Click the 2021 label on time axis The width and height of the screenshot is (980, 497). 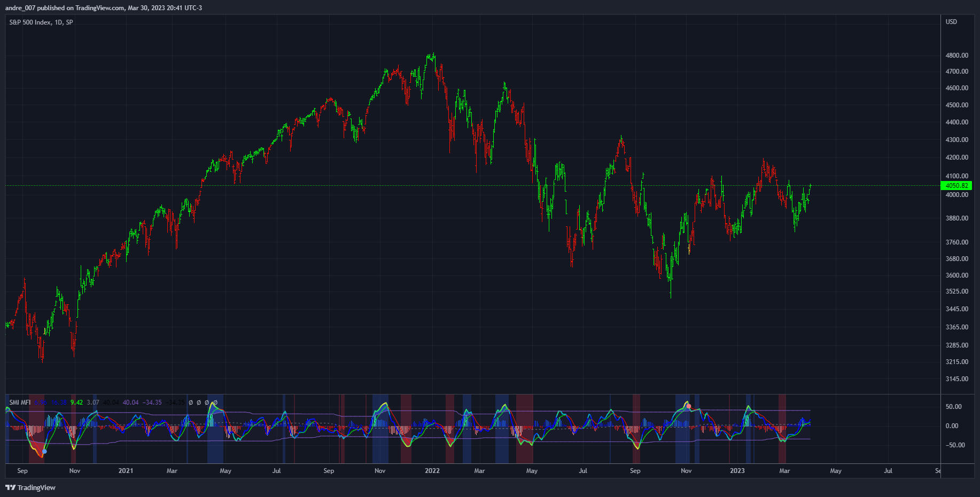[x=126, y=471]
